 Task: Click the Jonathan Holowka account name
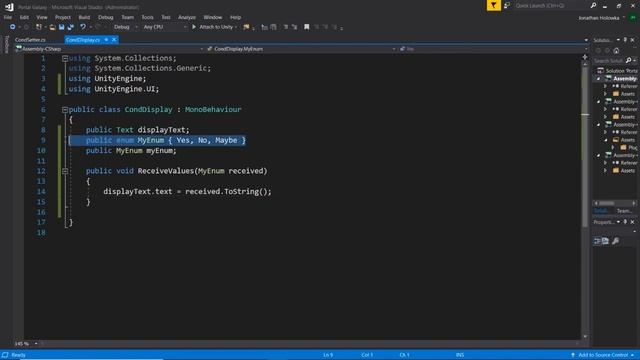pyautogui.click(x=598, y=18)
